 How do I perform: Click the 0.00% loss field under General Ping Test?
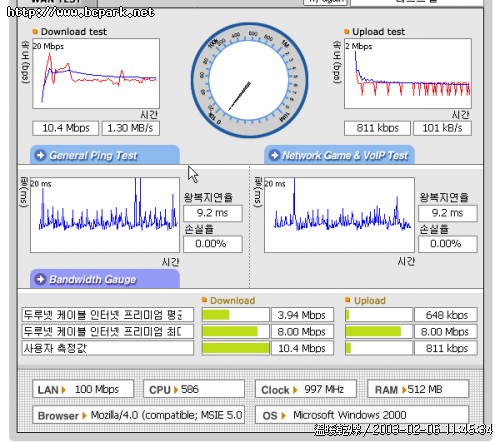pos(213,244)
